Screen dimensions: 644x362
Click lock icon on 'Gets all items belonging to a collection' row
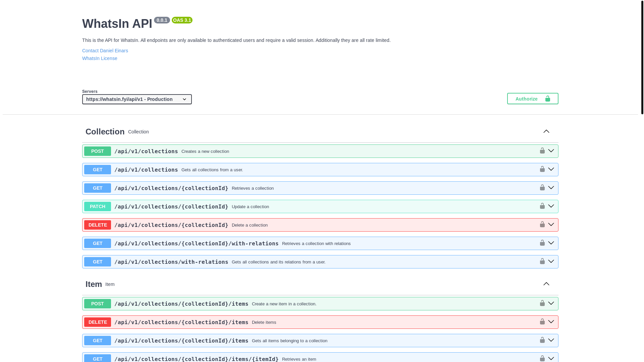click(542, 340)
